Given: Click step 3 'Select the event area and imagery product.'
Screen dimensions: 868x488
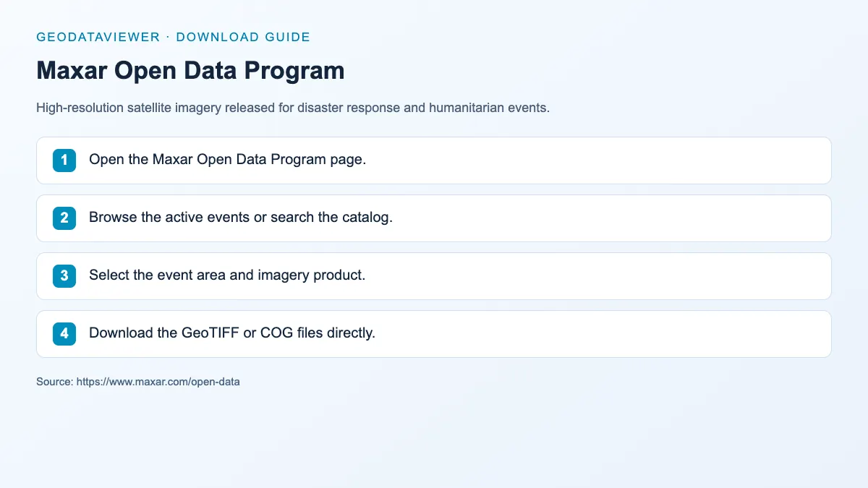Looking at the screenshot, I should click(x=434, y=276).
